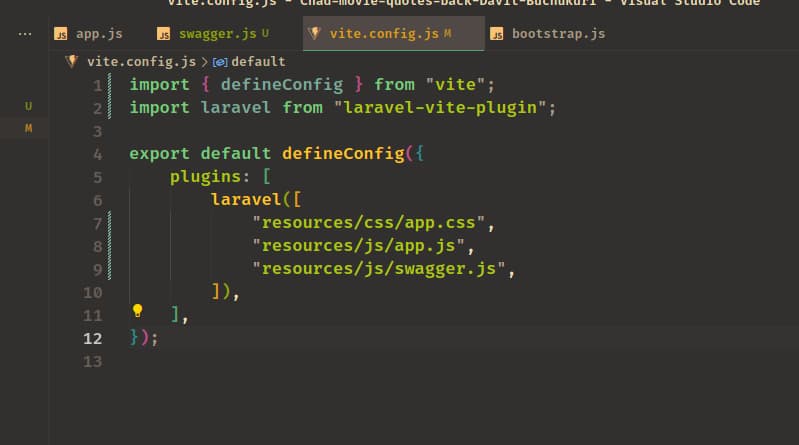
Task: Click the "laravel-vite-plugin" string
Action: 440,108
